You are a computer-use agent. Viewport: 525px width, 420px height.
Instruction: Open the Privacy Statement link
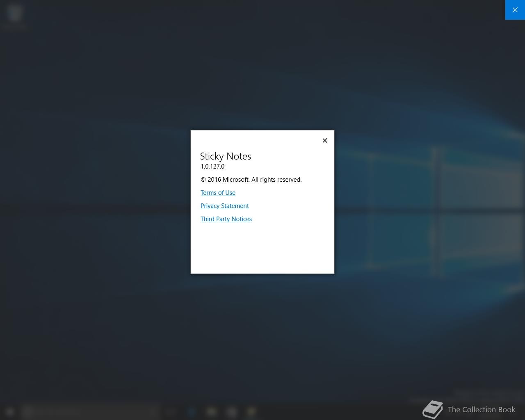click(225, 206)
